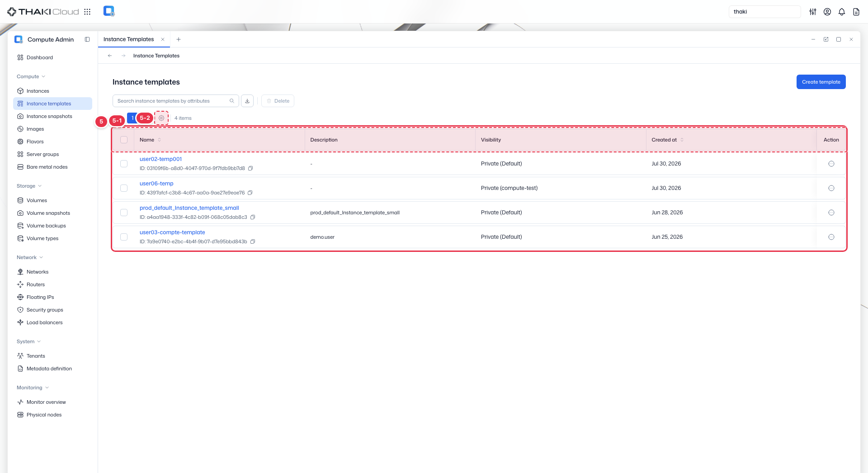Open action menu for user02-temp001
The width and height of the screenshot is (868, 473).
pyautogui.click(x=831, y=164)
